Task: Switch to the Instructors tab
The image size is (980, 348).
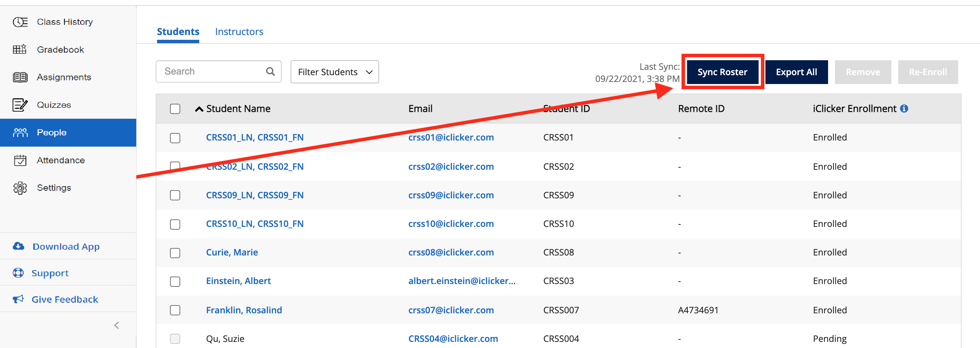Action: tap(239, 32)
